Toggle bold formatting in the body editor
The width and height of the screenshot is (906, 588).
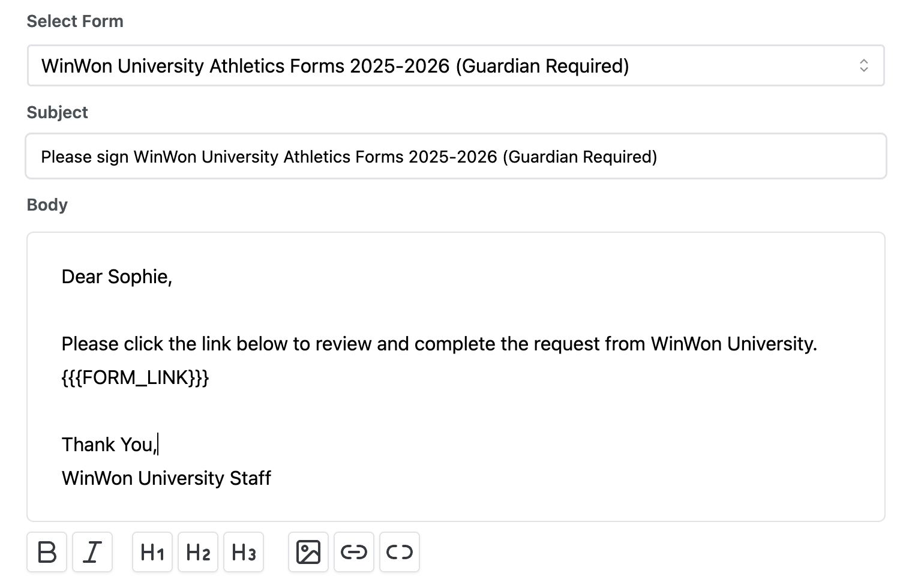pyautogui.click(x=47, y=552)
